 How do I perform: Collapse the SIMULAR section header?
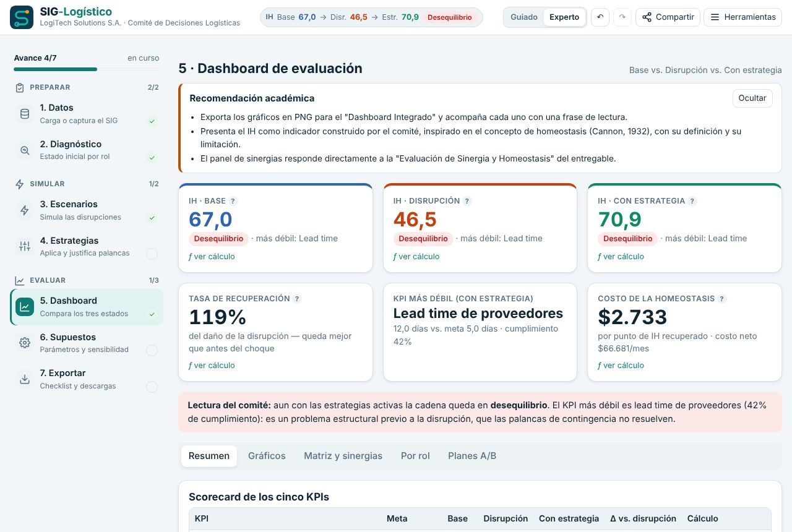pos(87,184)
